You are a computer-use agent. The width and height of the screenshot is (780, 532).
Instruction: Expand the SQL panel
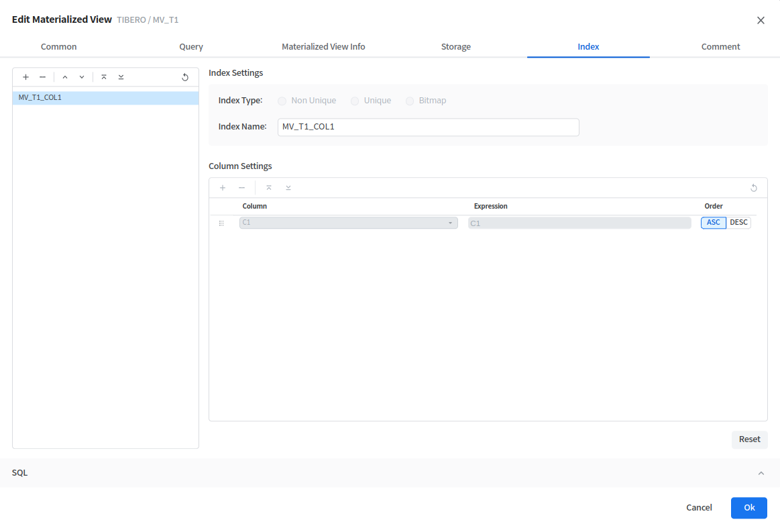761,473
